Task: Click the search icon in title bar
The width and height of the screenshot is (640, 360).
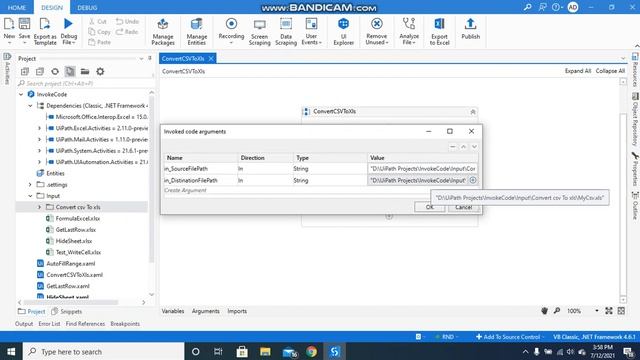Action: click(x=527, y=7)
